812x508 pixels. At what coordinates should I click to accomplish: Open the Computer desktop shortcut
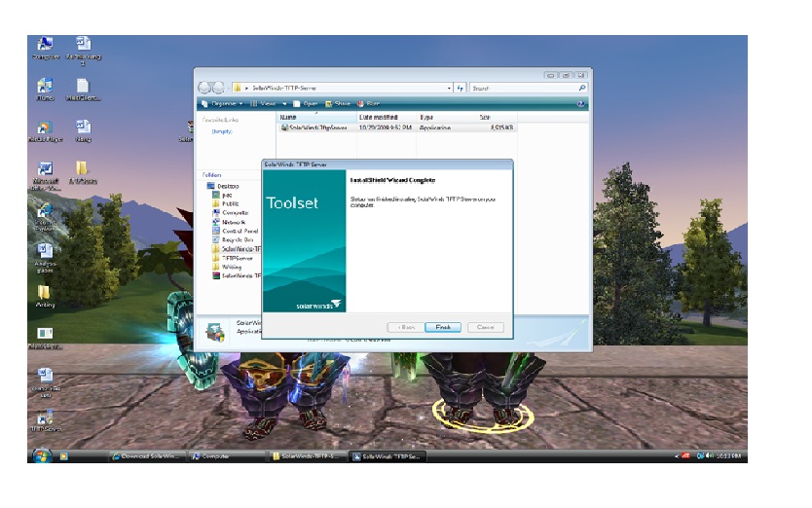(46, 48)
